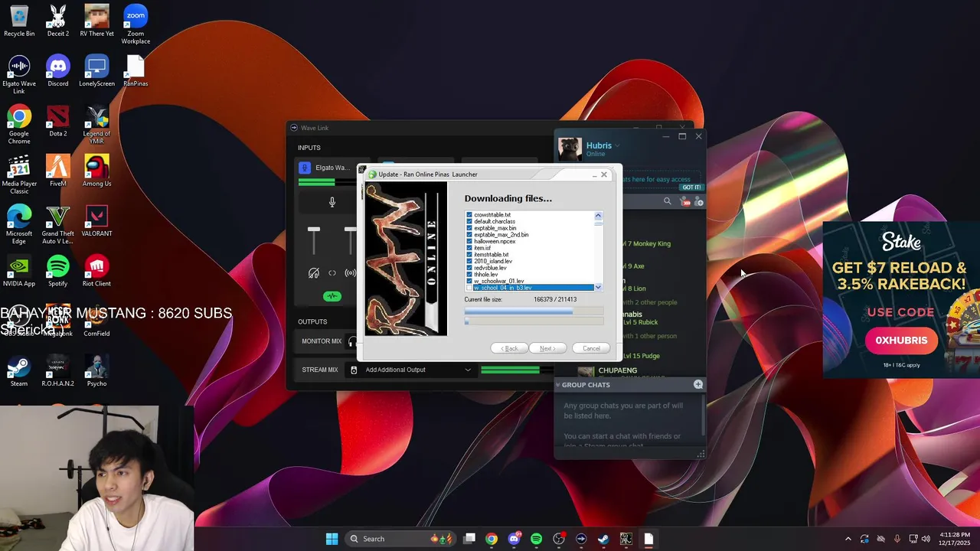Toggle checkbox for redvsblue.lev
The image size is (980, 551).
click(x=469, y=268)
